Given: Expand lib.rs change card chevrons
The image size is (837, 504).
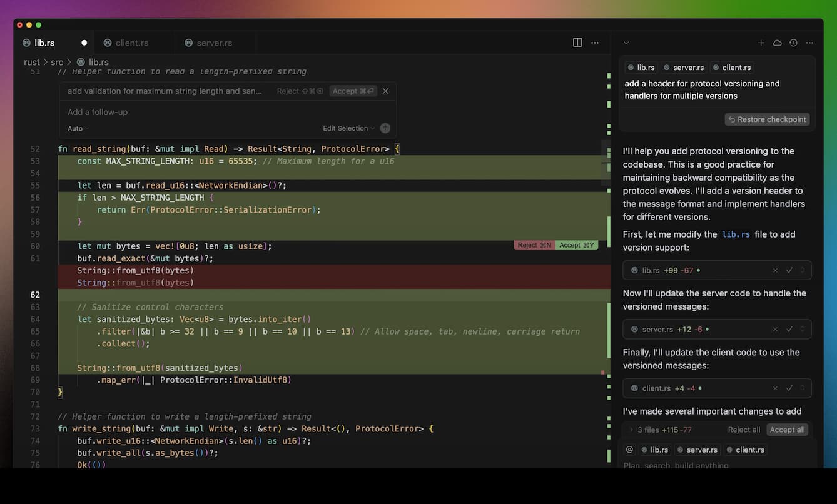Looking at the screenshot, I should click(803, 270).
